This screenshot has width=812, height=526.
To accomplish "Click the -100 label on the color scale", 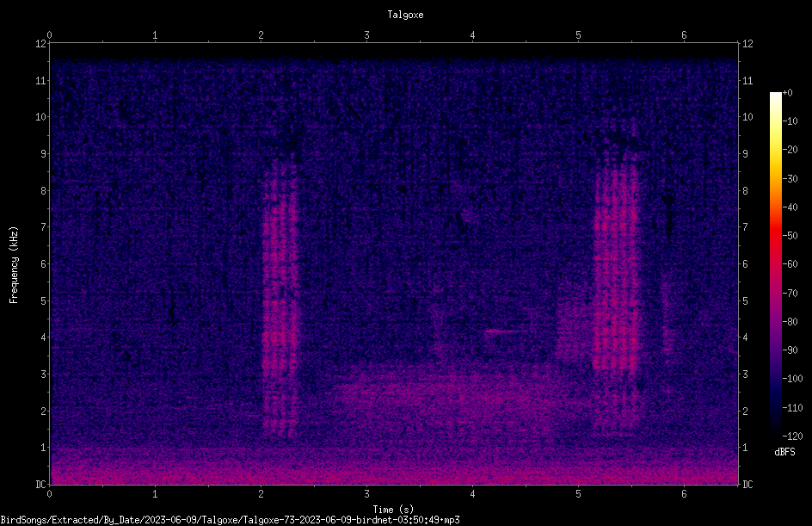I will [x=792, y=379].
